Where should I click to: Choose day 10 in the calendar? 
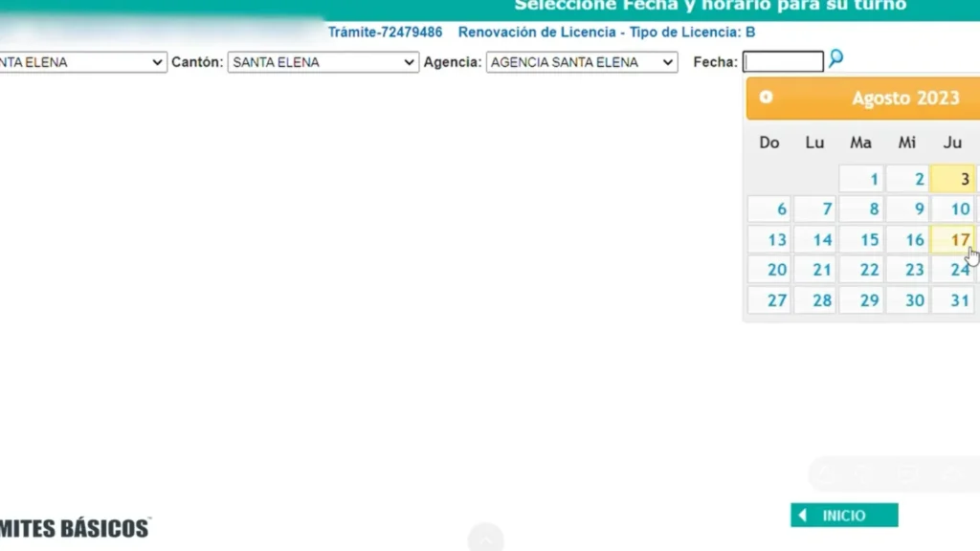click(952, 209)
